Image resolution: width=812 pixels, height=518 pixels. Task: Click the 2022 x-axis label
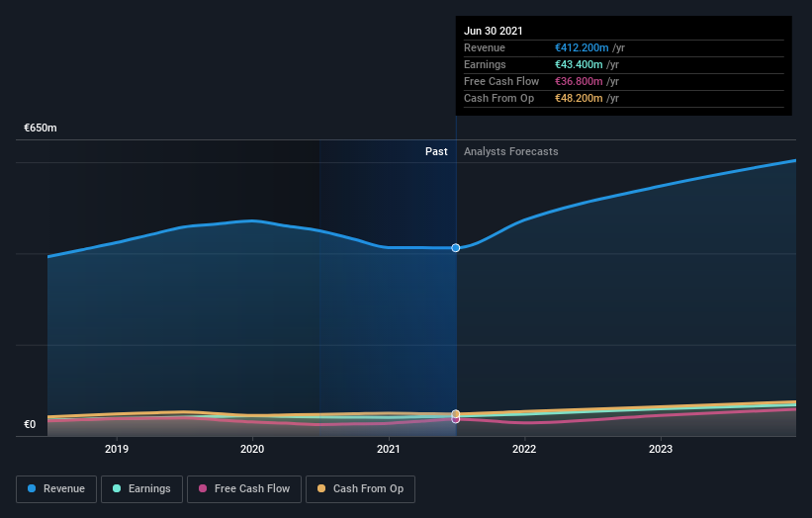524,449
